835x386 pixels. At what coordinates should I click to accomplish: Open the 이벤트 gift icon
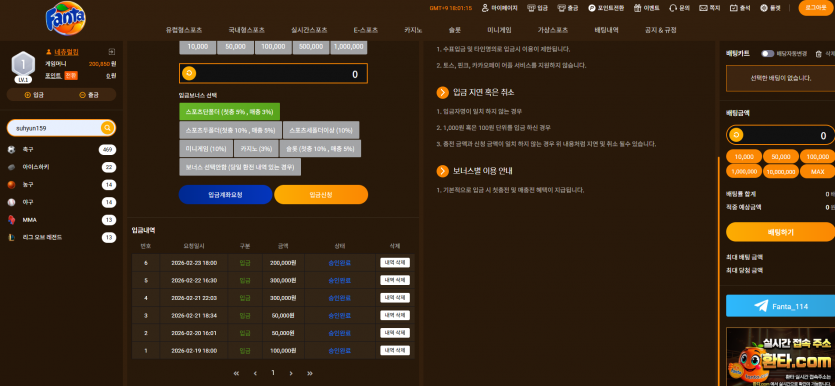point(637,8)
